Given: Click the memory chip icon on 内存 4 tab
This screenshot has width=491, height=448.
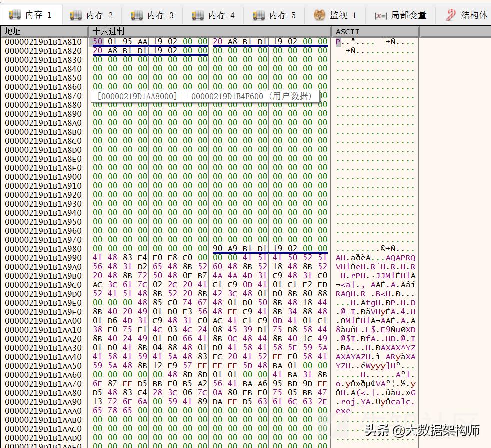Looking at the screenshot, I should [x=197, y=15].
